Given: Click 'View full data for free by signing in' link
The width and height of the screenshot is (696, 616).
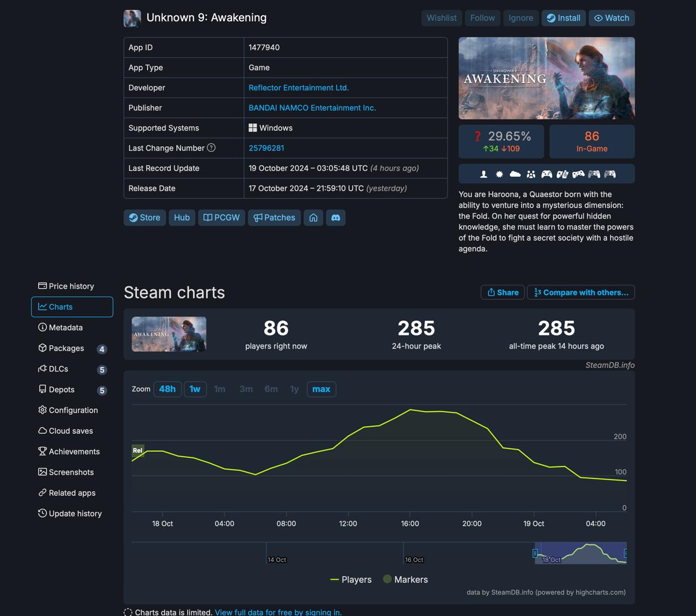Looking at the screenshot, I should coord(278,612).
